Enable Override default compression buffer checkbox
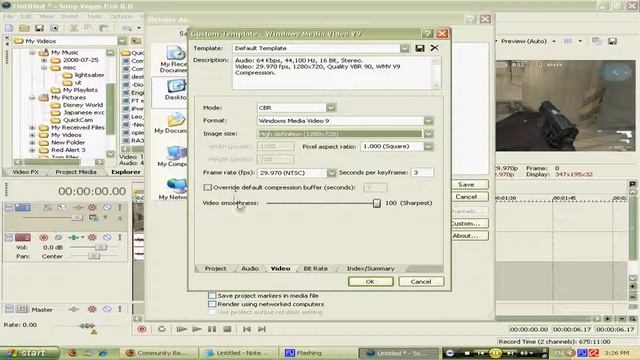The width and height of the screenshot is (640, 360). click(208, 187)
